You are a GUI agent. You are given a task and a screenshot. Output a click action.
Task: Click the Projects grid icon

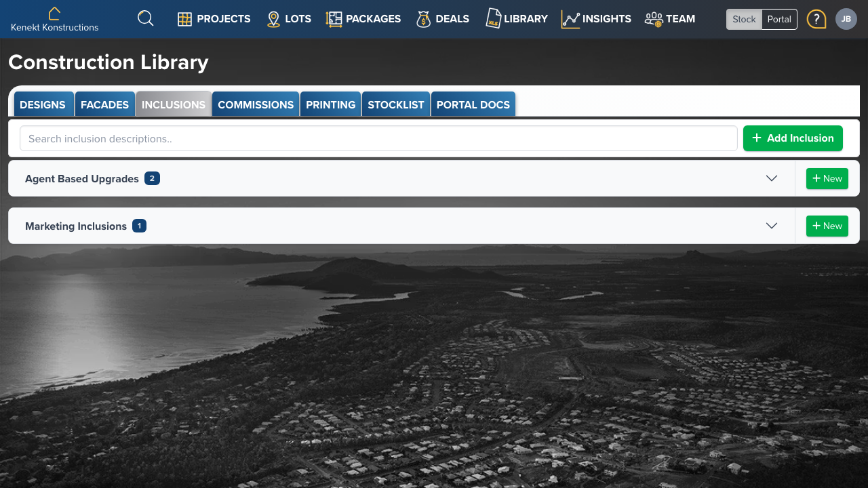click(184, 19)
